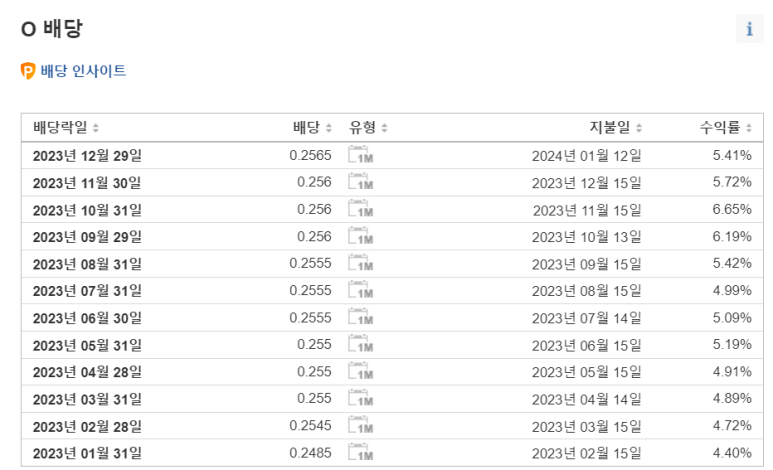Click the 1M icon in the 2023년 01월 31일 row
The height and width of the screenshot is (470, 773).
click(360, 453)
